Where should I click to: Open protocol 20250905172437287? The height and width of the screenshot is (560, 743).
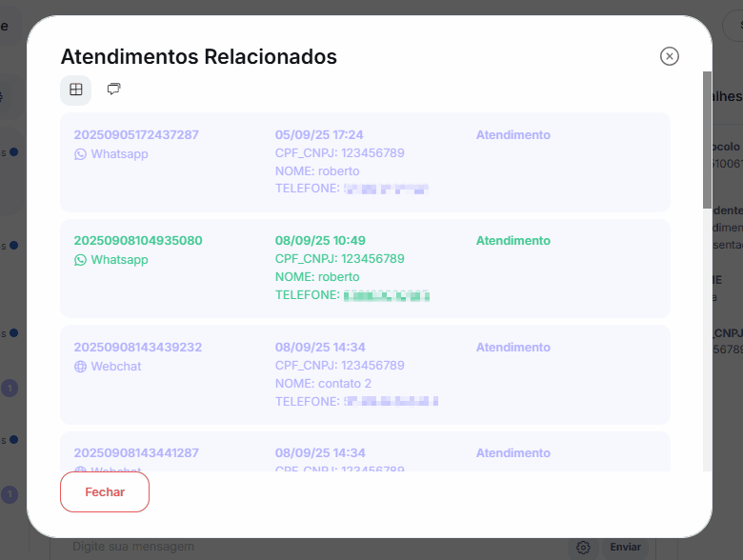[136, 135]
